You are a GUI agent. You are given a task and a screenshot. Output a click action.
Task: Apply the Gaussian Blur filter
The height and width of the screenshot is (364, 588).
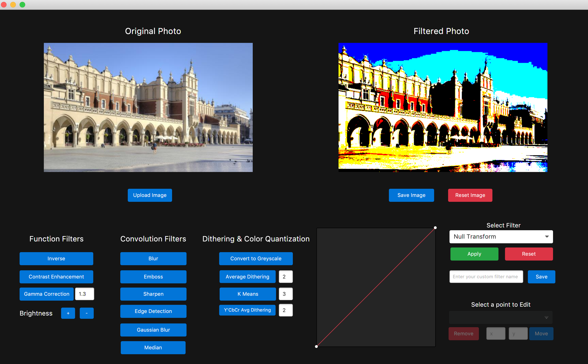coord(153,330)
